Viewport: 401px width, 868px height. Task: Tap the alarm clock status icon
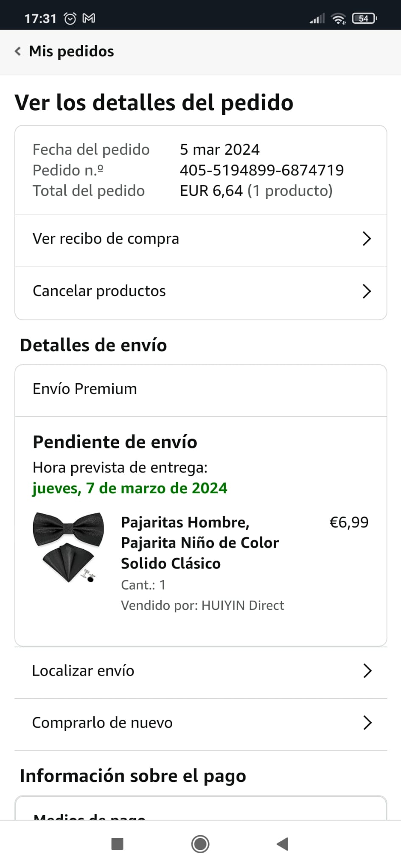(x=70, y=18)
